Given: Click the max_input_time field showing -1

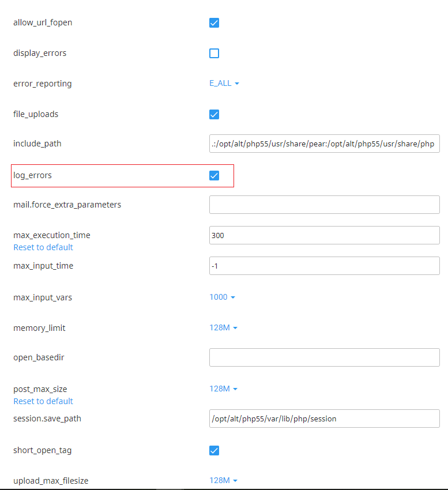Looking at the screenshot, I should click(325, 266).
